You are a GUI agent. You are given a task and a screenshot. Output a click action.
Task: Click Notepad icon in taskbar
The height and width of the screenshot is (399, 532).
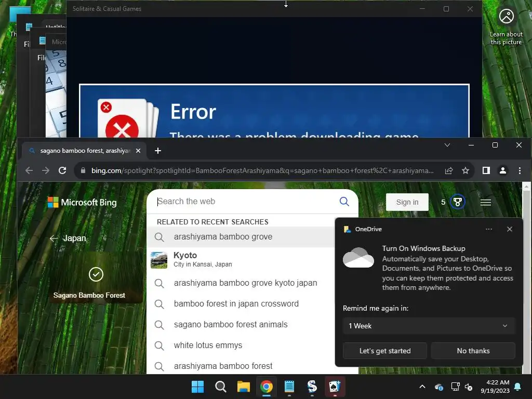pyautogui.click(x=289, y=387)
